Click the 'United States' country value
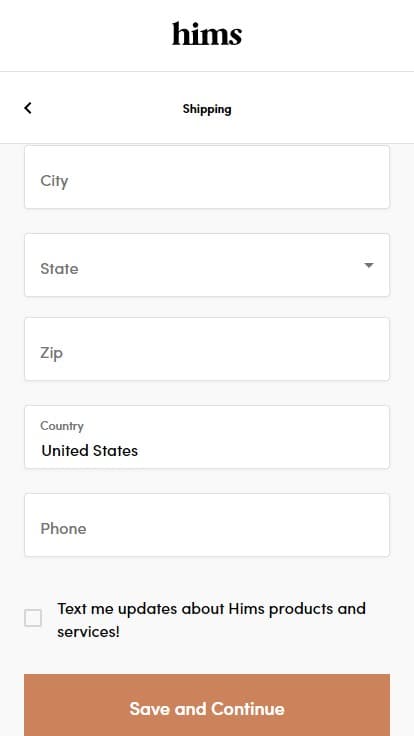 90,451
